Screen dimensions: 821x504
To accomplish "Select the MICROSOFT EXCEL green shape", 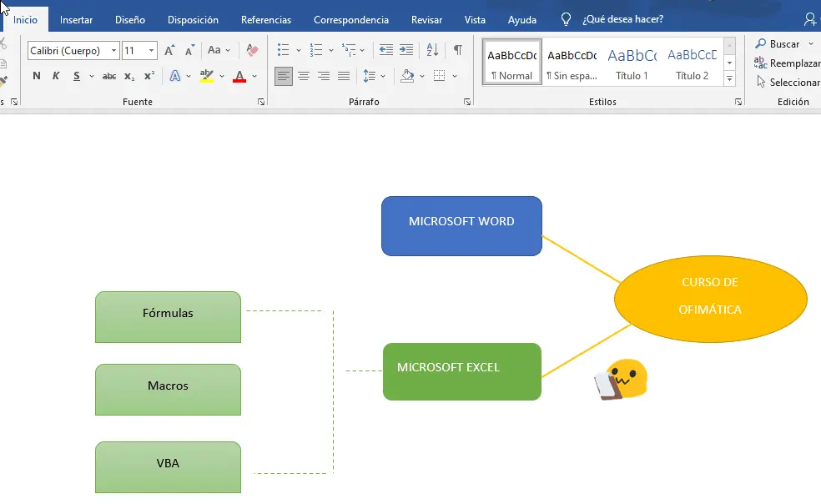I will click(x=462, y=371).
